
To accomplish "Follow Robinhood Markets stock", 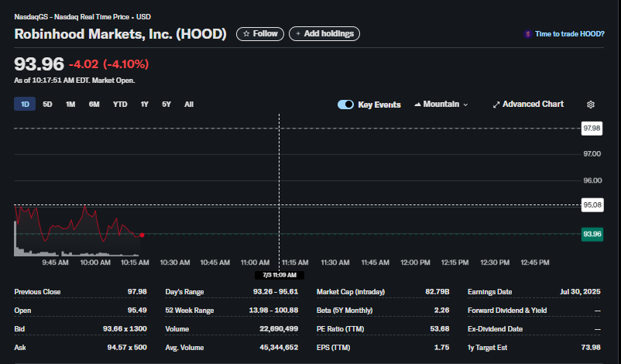I will pyautogui.click(x=260, y=33).
